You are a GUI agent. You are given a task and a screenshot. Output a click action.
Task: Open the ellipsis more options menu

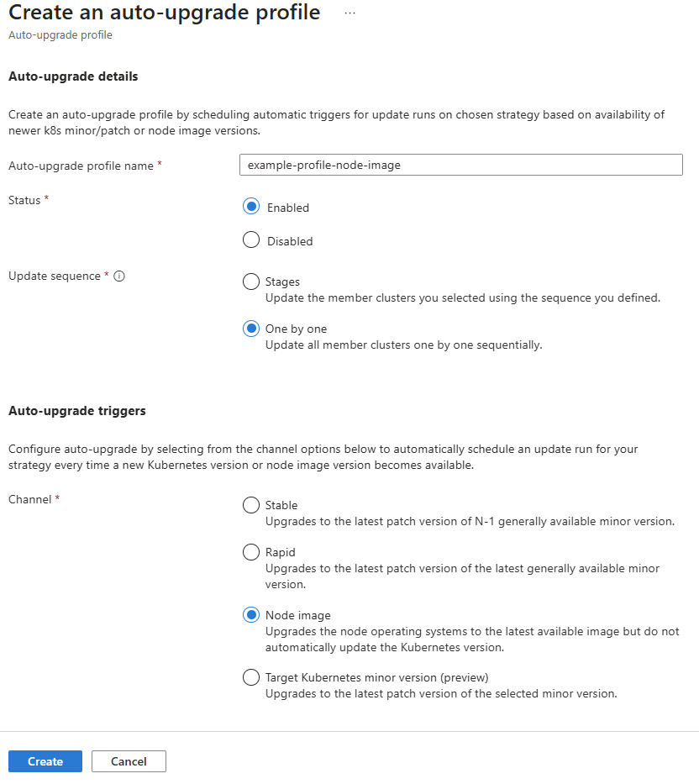(x=350, y=13)
